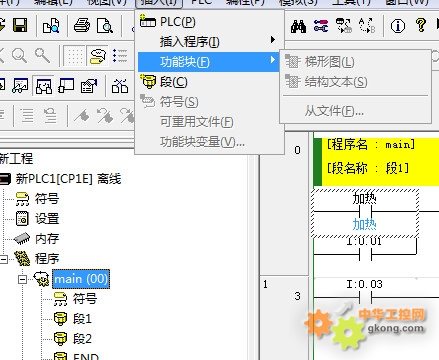Open Help with the yellow question mark
The width and height of the screenshot is (439, 360).
[421, 25]
